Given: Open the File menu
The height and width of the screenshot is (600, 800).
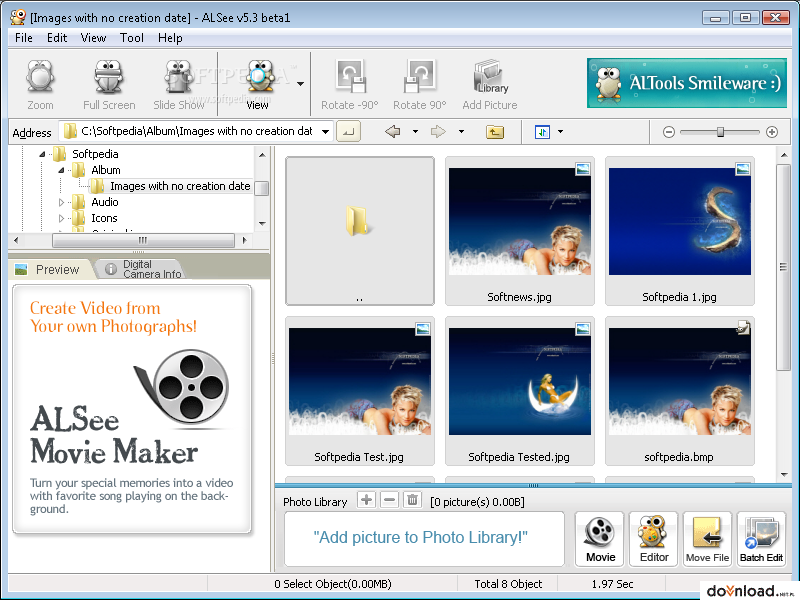Looking at the screenshot, I should [23, 38].
